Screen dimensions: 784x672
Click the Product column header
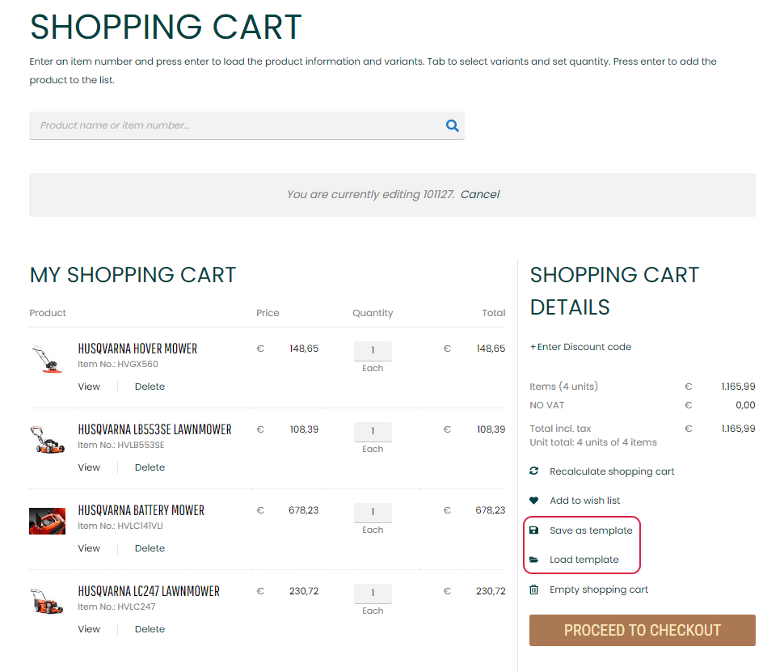pos(48,313)
